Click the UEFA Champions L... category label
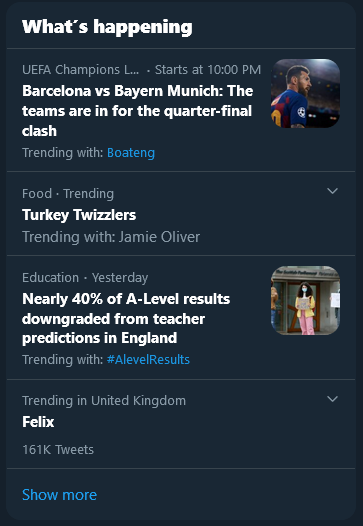 tap(81, 70)
